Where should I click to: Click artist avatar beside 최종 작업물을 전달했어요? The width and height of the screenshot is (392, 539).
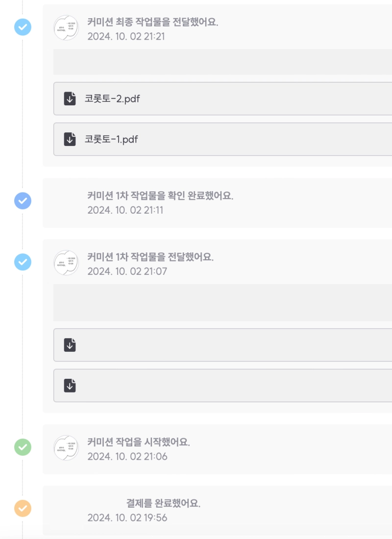(x=66, y=27)
